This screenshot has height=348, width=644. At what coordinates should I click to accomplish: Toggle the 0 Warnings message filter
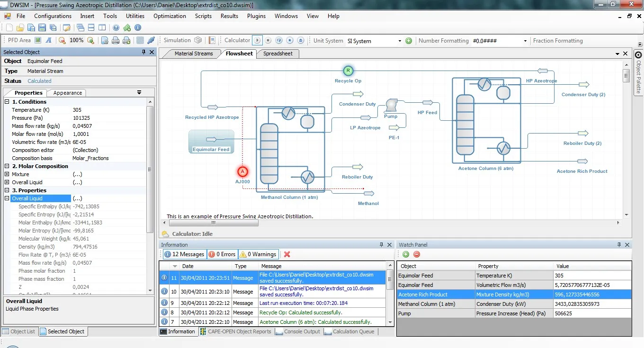(x=258, y=254)
